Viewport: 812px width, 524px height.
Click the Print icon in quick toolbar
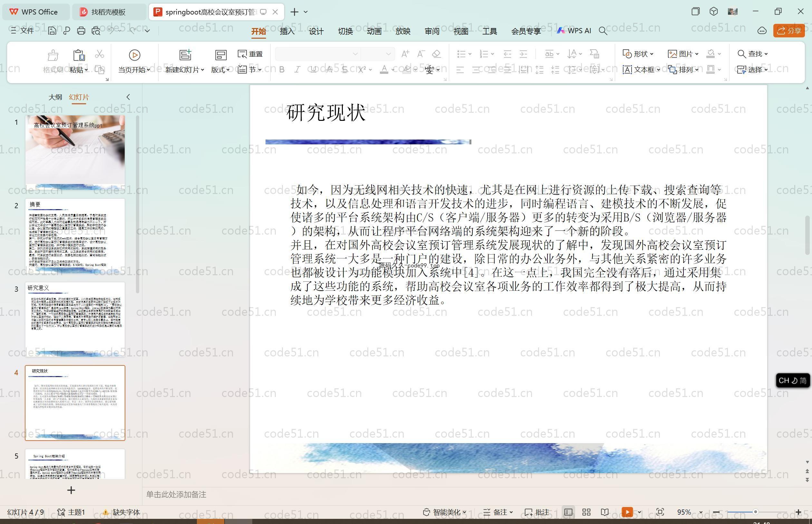point(81,31)
